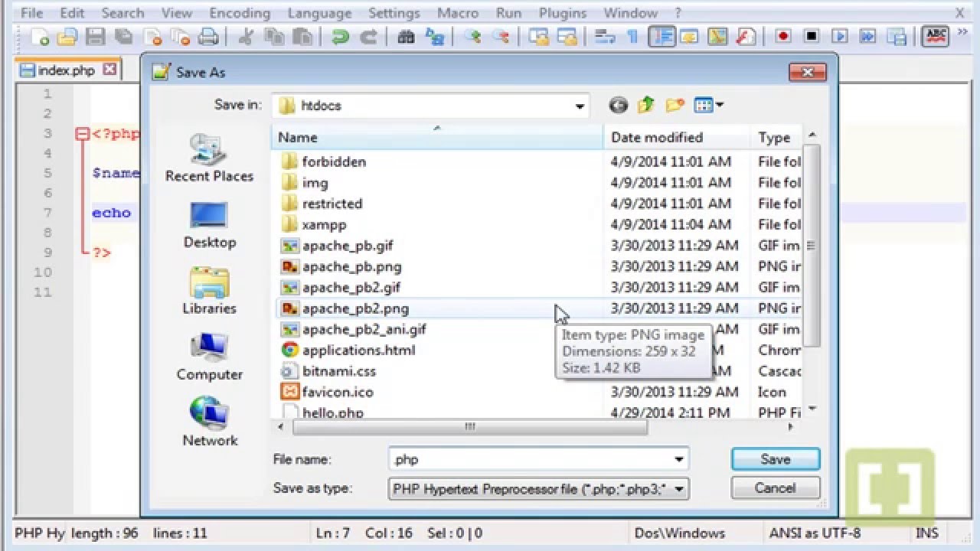This screenshot has width=980, height=551.
Task: Toggle the Word wrap toolbar icon
Action: point(605,36)
